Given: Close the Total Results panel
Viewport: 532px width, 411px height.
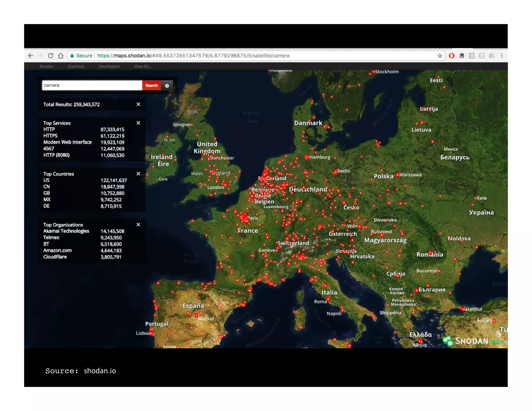Looking at the screenshot, I should (138, 104).
